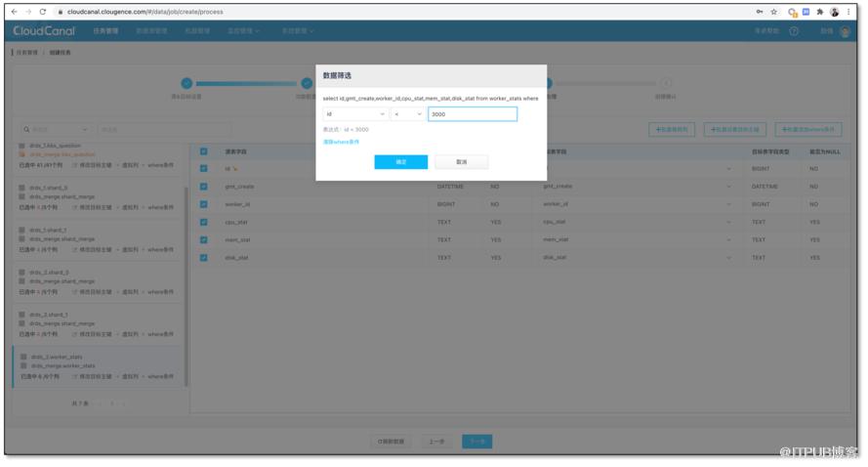Open the '<' operator dropdown in dialog
The image size is (868, 467).
tap(407, 114)
